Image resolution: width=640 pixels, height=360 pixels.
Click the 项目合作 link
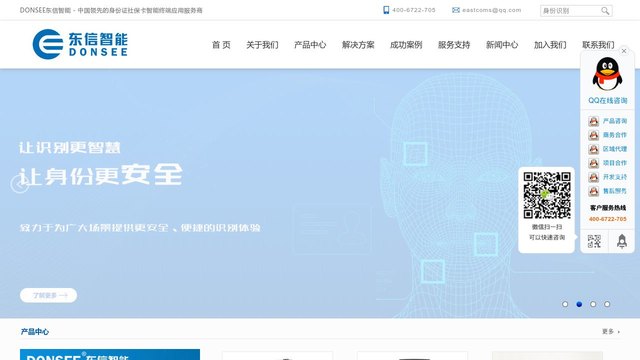[615, 163]
